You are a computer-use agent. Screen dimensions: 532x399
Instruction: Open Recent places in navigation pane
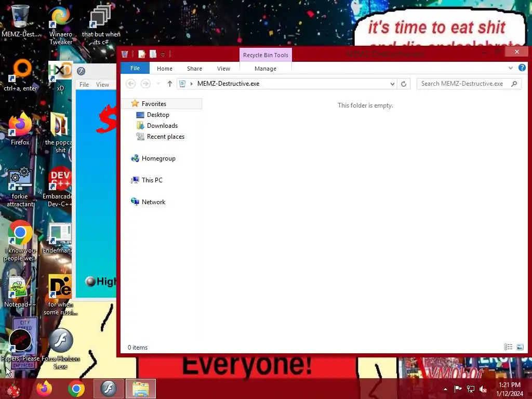pos(166,137)
